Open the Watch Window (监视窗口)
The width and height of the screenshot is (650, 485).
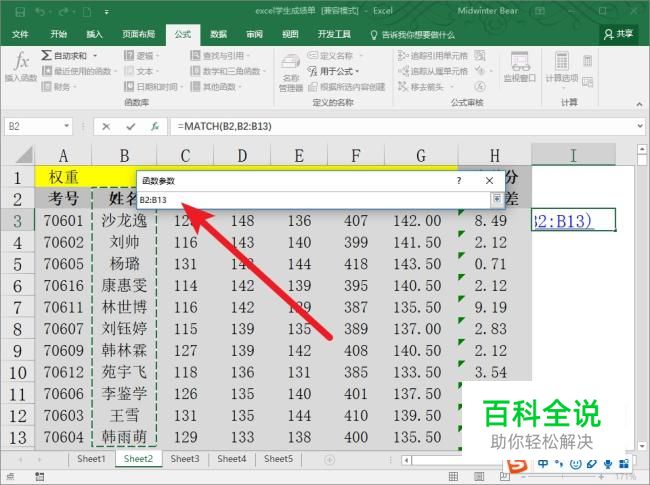(x=519, y=67)
